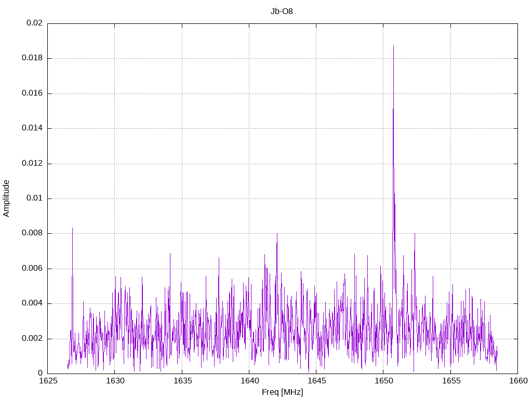Select the 0 y-axis origin label
The height and width of the screenshot is (399, 532).
pyautogui.click(x=40, y=374)
